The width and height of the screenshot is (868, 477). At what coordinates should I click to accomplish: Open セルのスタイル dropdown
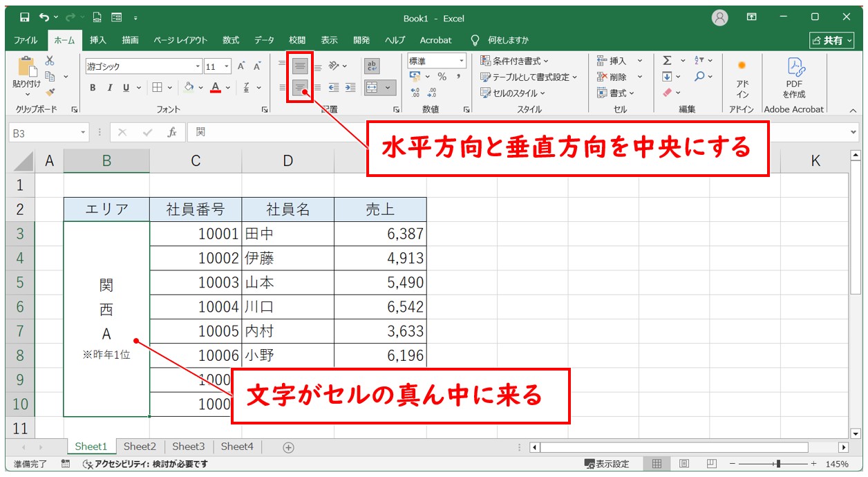tap(513, 93)
